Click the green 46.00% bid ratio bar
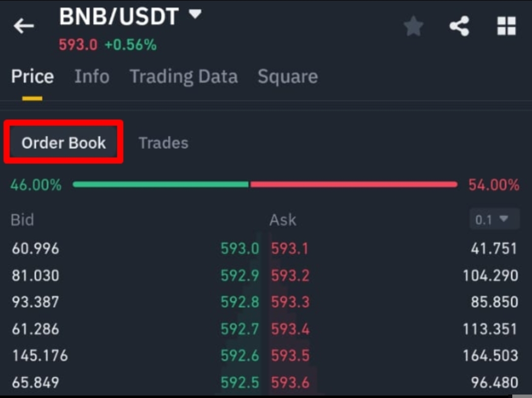Image resolution: width=532 pixels, height=398 pixels. pyautogui.click(x=161, y=184)
